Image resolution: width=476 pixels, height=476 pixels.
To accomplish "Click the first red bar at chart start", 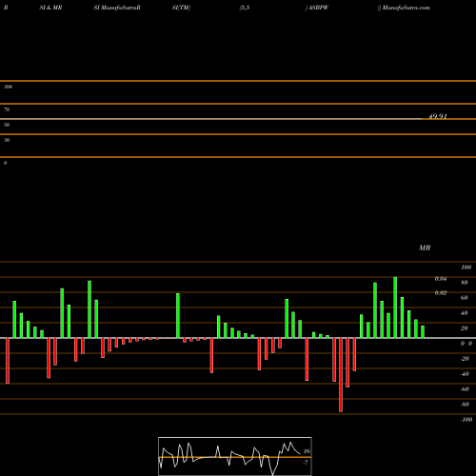I will [8, 361].
